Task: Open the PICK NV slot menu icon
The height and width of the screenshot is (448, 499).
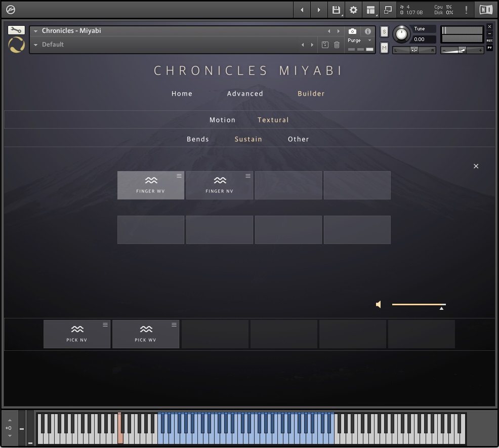Action: point(105,324)
